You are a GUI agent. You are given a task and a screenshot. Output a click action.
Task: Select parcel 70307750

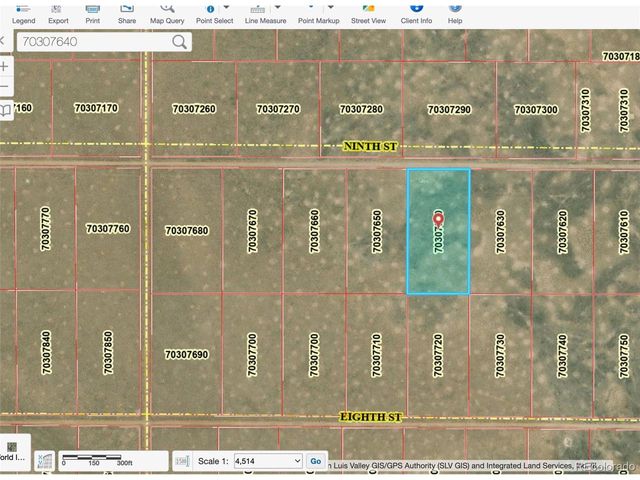point(624,356)
